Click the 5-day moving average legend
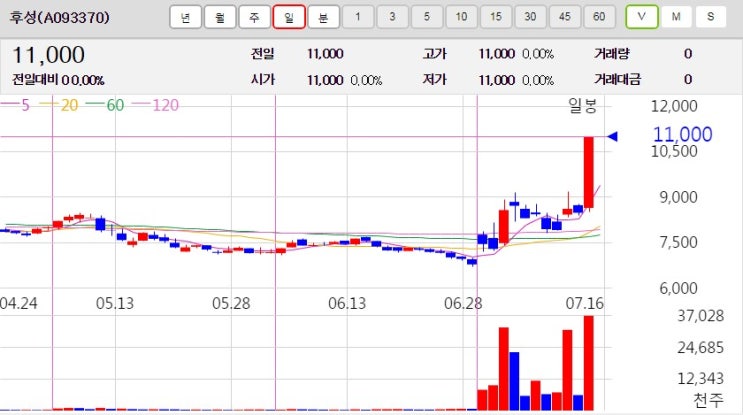Screen dimensions: 743x415 tap(15, 105)
